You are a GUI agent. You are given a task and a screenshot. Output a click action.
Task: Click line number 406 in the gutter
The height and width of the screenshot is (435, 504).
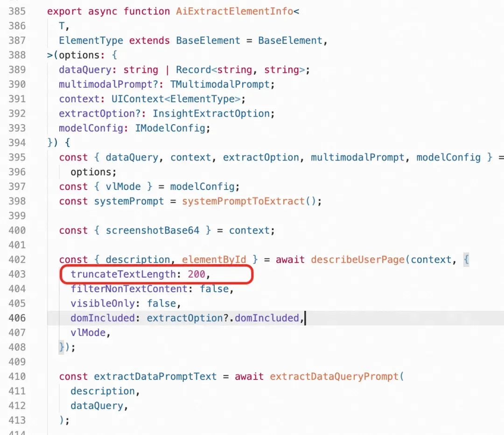point(17,318)
